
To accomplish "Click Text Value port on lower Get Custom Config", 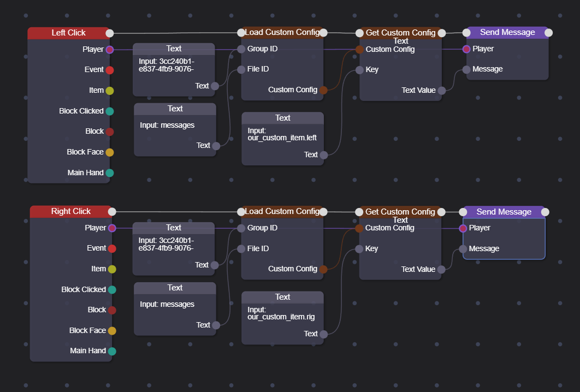I will click(x=441, y=269).
